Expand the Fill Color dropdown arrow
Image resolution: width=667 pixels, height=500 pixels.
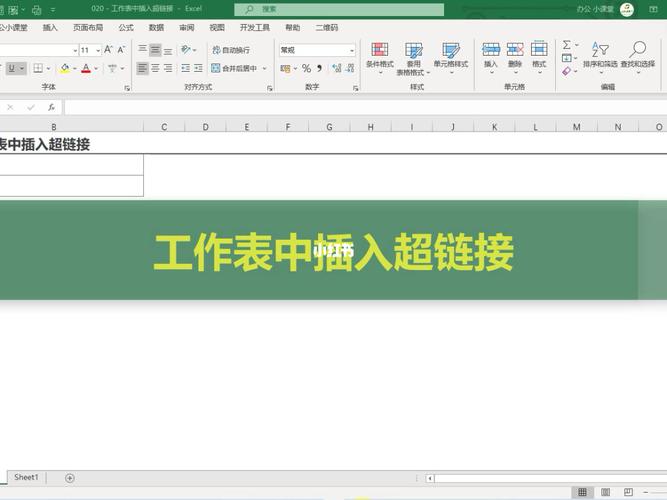pos(74,68)
